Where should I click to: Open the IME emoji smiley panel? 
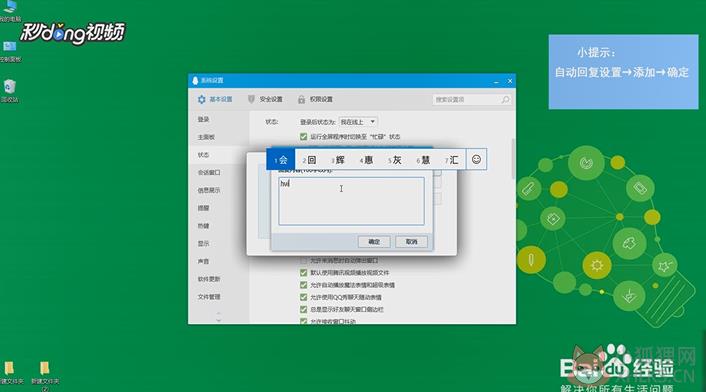click(x=476, y=159)
